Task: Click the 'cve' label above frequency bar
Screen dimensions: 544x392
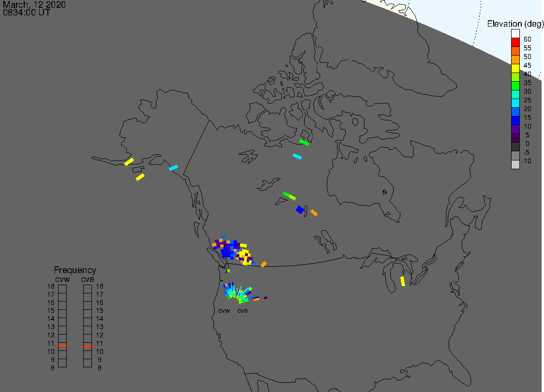Action: point(88,279)
